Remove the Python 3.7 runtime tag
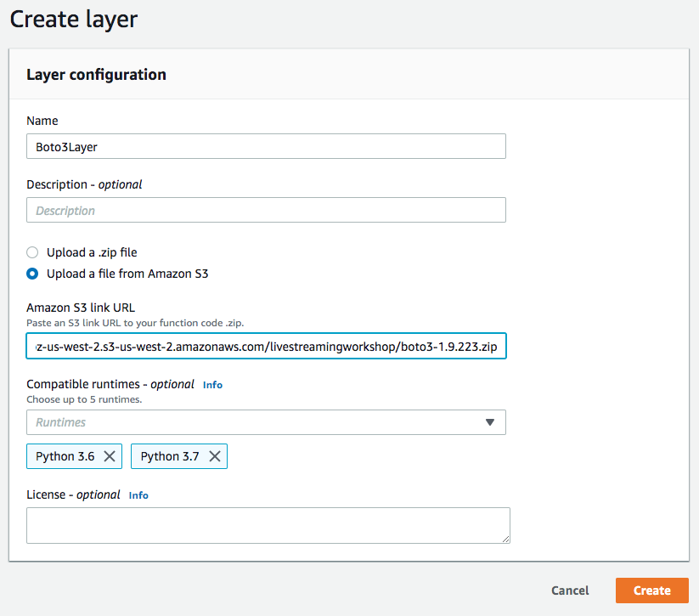 point(215,456)
